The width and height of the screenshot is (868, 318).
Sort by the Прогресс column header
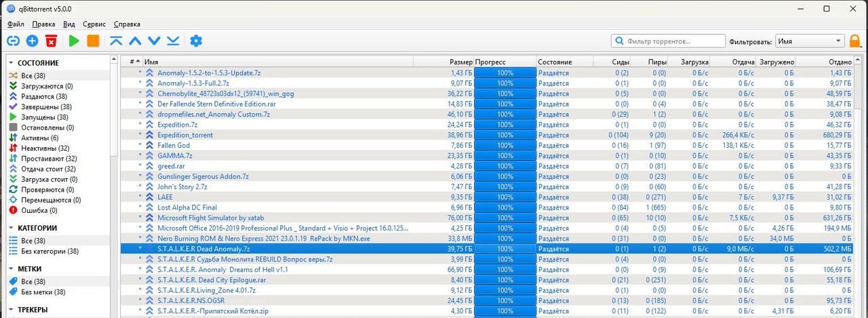click(505, 62)
